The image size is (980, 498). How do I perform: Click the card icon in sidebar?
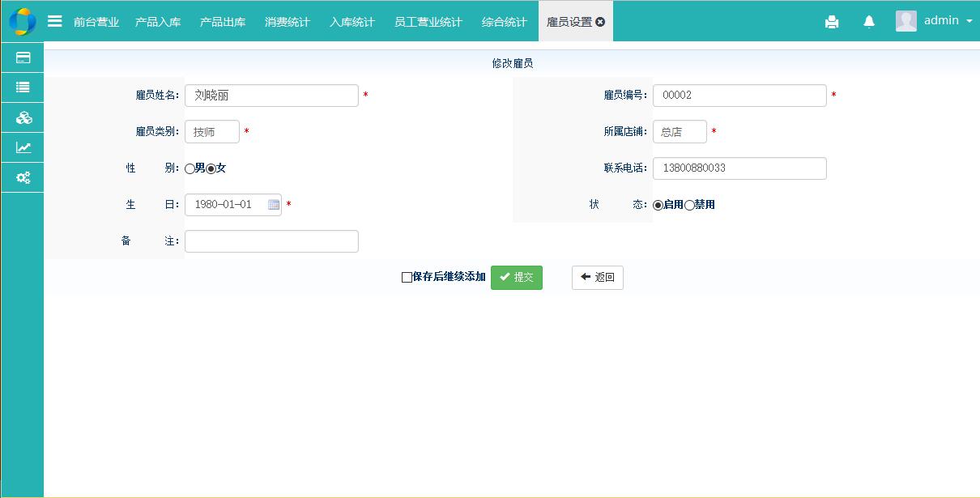[x=23, y=57]
